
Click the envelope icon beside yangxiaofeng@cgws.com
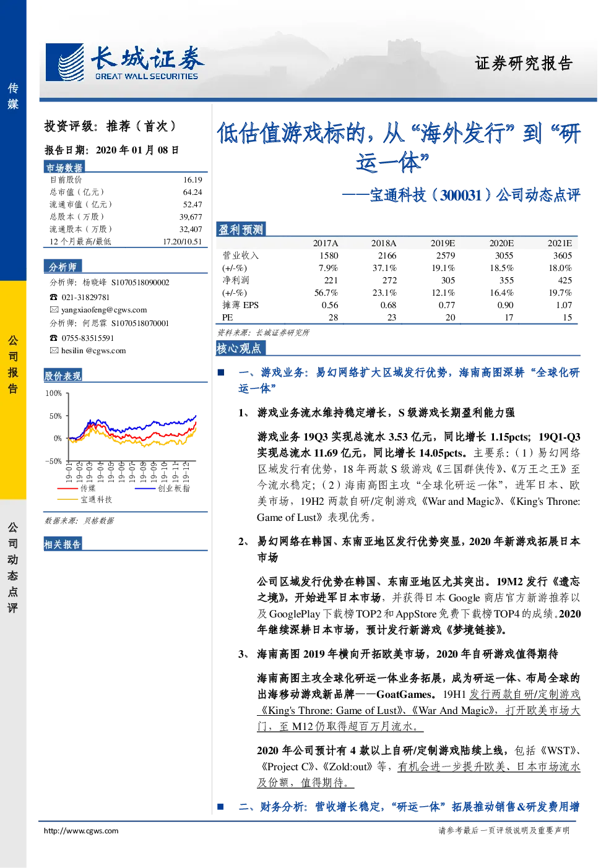[54, 310]
